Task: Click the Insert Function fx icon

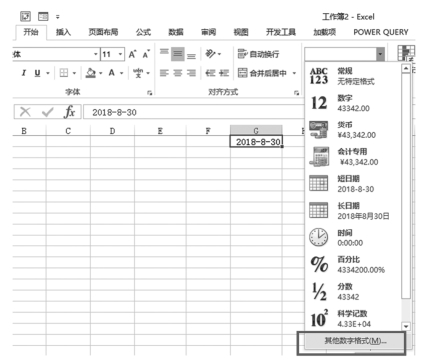Action: (x=69, y=112)
